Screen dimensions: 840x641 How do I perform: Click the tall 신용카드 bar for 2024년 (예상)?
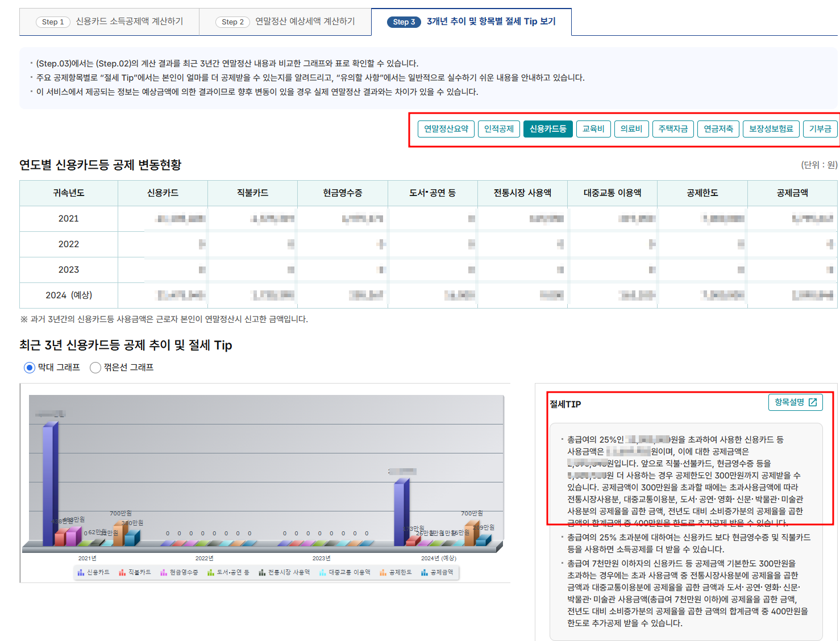click(x=401, y=513)
